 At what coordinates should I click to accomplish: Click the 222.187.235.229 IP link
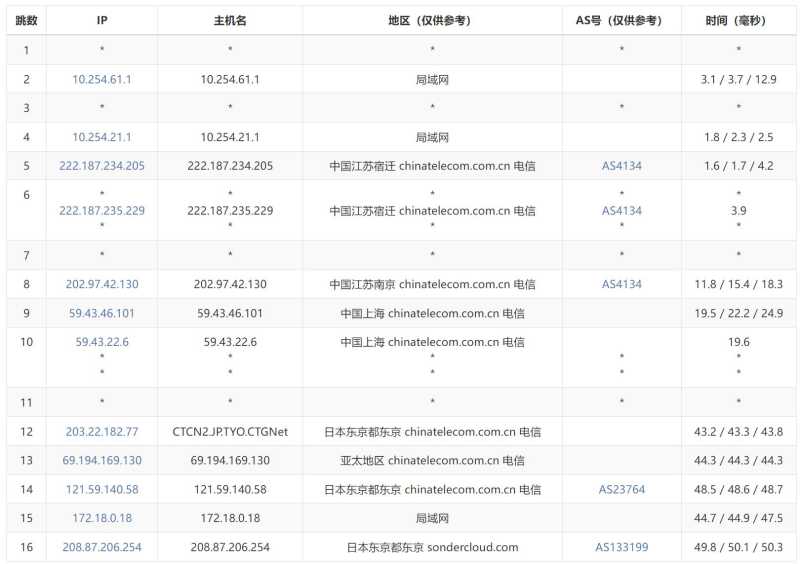[102, 210]
